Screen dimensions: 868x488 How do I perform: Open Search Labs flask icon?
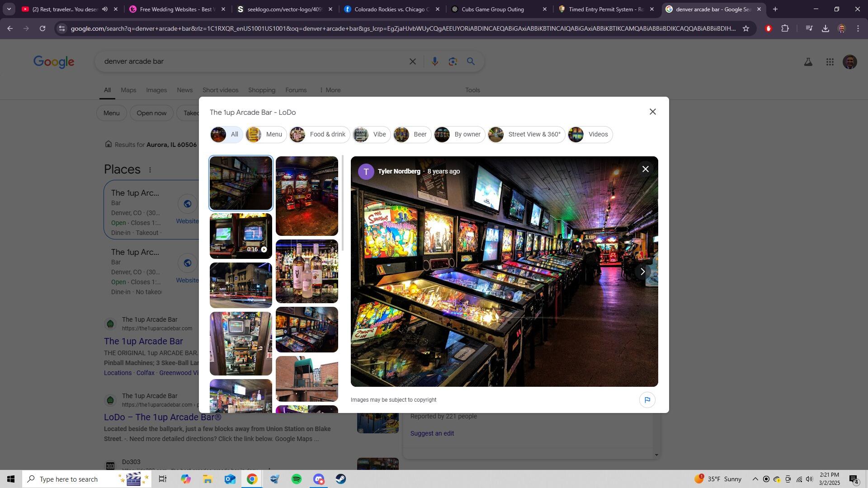pyautogui.click(x=808, y=62)
